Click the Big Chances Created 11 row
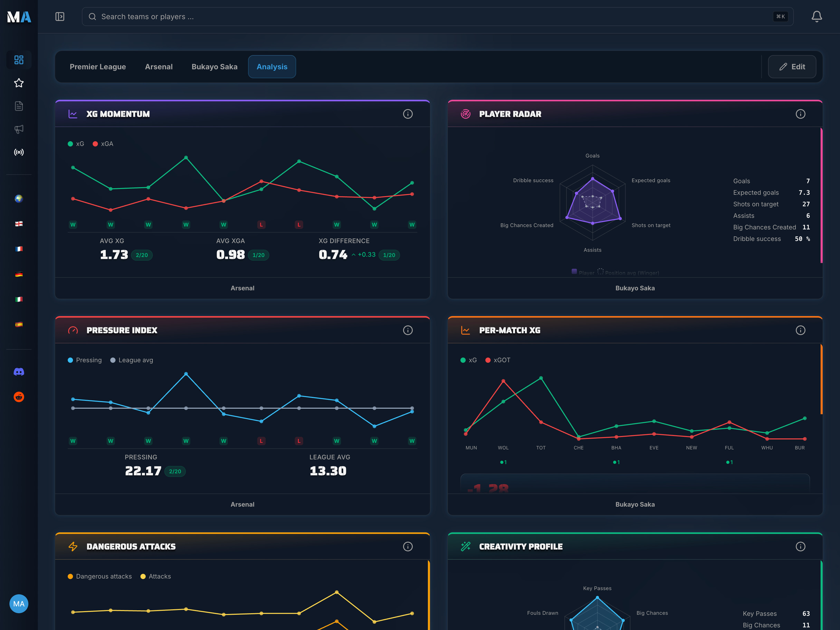This screenshot has width=840, height=630. [771, 228]
